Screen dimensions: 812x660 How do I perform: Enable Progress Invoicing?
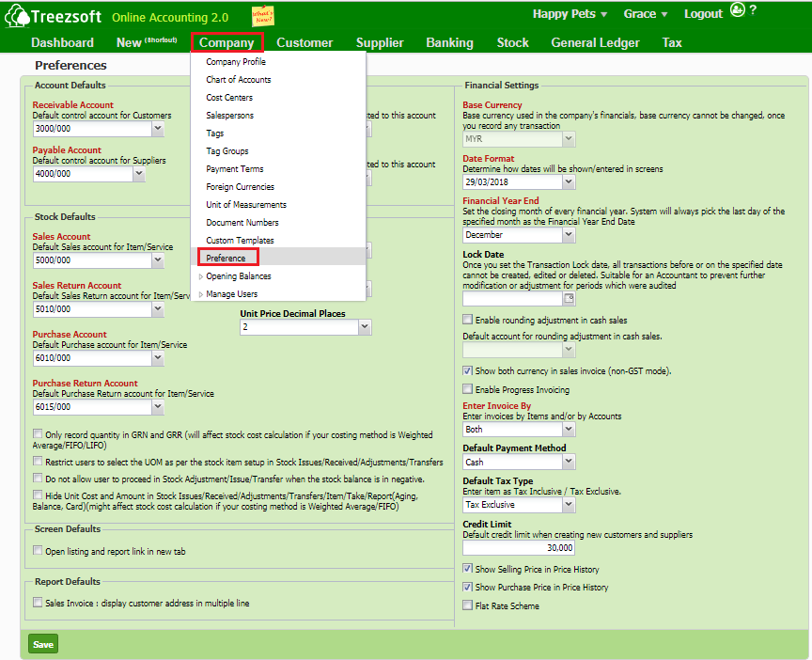pyautogui.click(x=467, y=389)
